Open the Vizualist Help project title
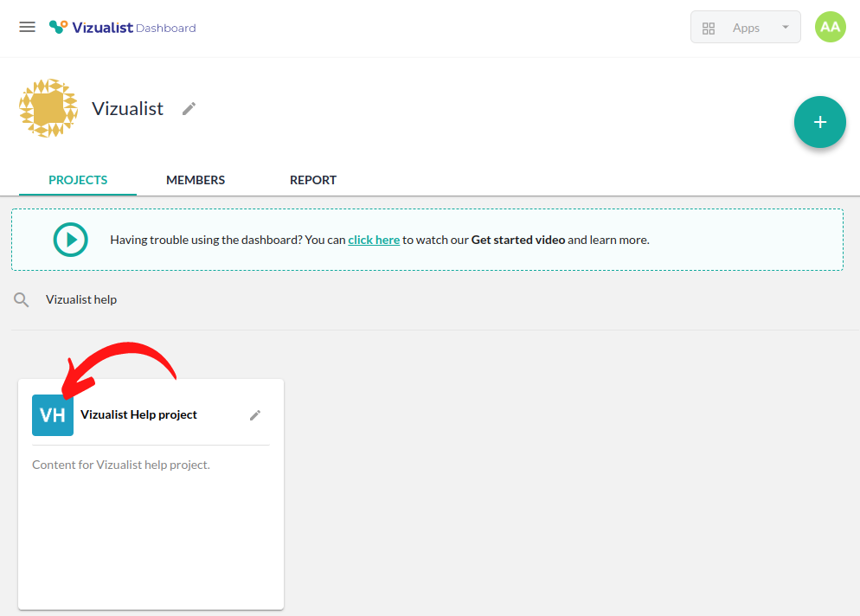 (x=138, y=414)
